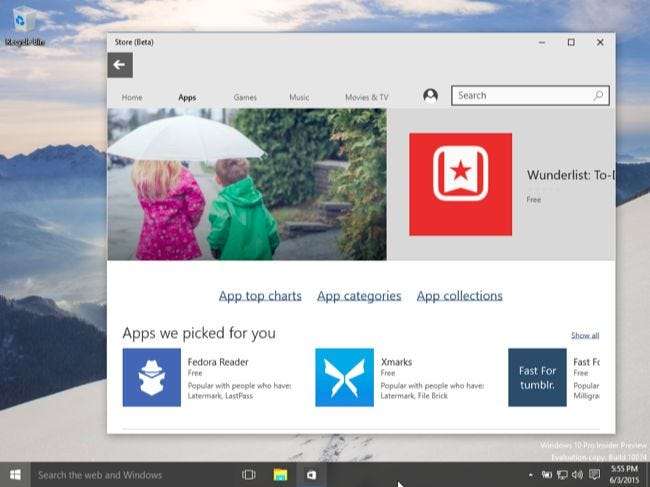Open the App top charts link
Viewport: 650px width, 487px height.
260,296
